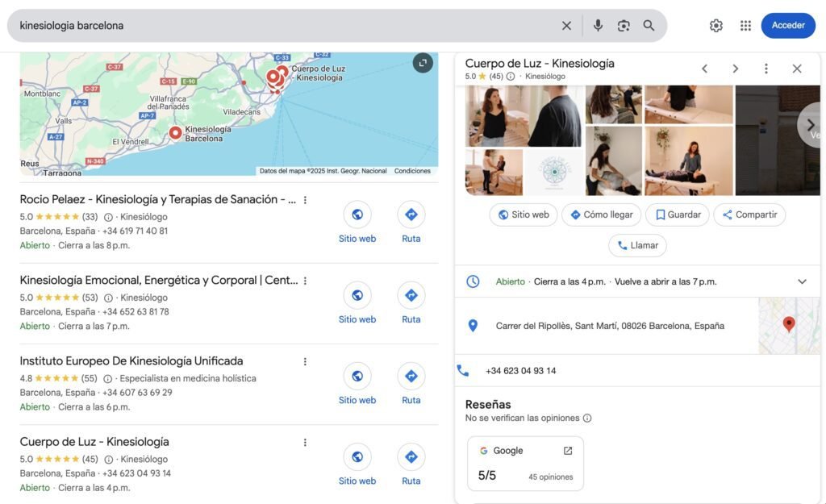Save the business with Guardar
Image resolution: width=826 pixels, height=504 pixels.
678,215
